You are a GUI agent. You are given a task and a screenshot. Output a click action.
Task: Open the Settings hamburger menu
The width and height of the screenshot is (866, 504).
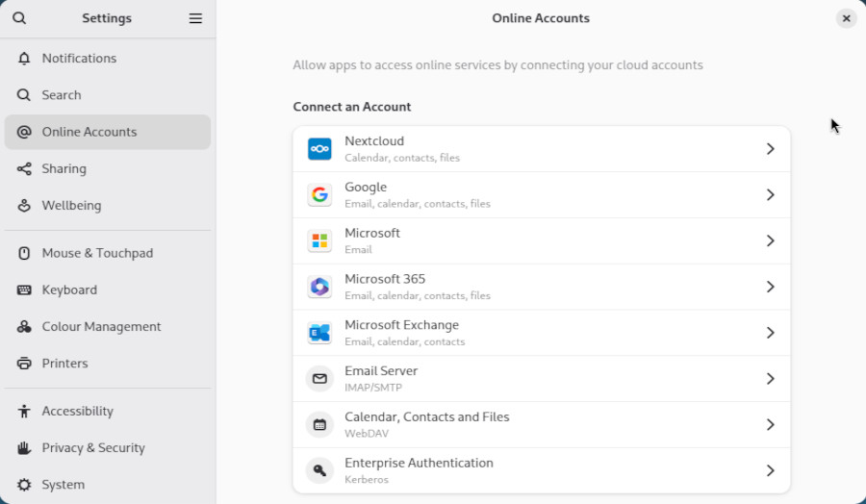pos(195,18)
